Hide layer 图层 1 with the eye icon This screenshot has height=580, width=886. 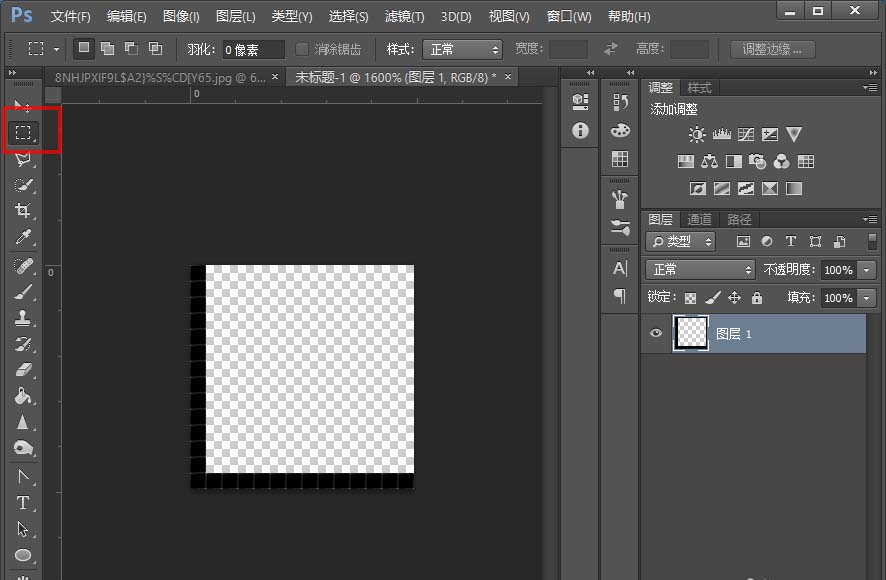click(x=656, y=334)
